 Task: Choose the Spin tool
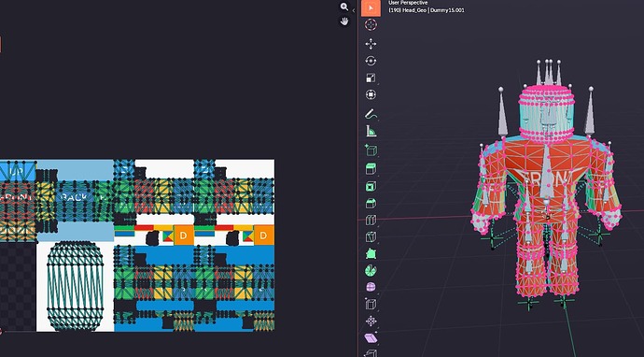pyautogui.click(x=371, y=271)
